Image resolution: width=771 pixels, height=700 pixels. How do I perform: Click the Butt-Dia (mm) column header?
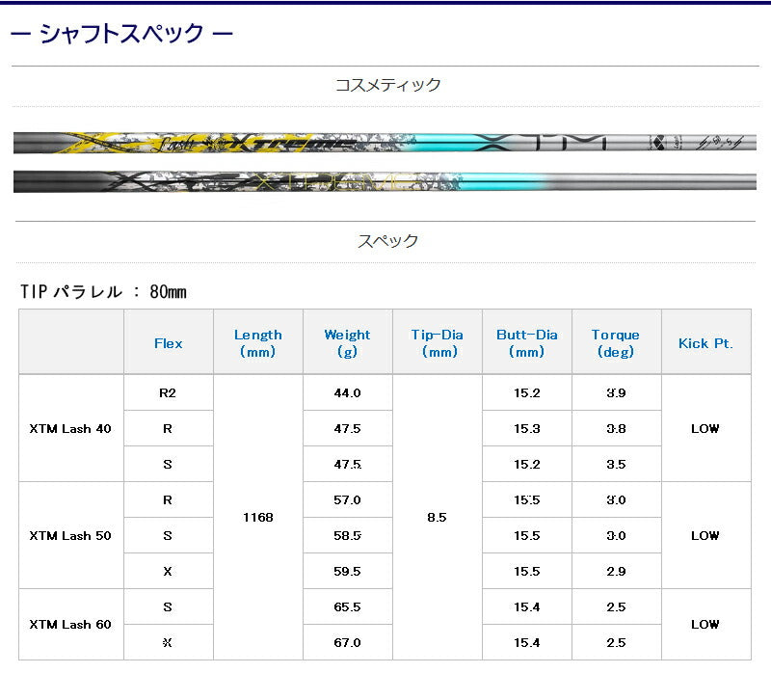(x=527, y=343)
